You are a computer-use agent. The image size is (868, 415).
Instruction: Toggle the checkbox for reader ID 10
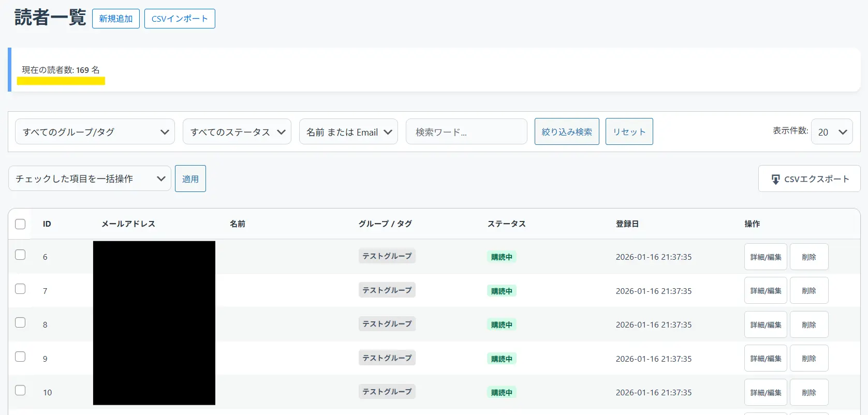[20, 390]
